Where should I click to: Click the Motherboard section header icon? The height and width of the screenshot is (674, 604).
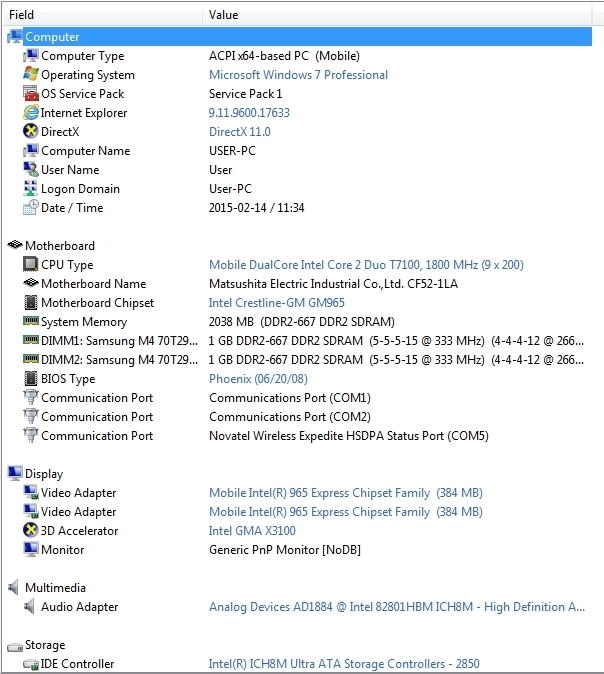pyautogui.click(x=15, y=245)
